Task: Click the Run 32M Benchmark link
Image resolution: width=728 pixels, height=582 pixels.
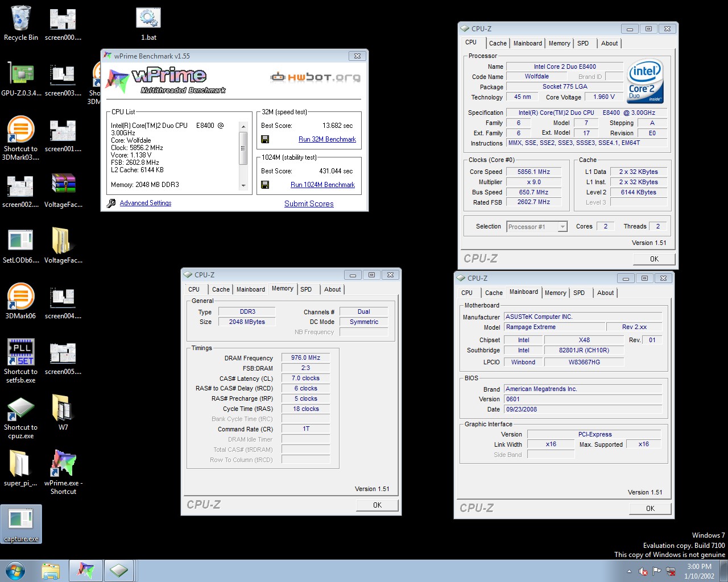Action: 327,139
